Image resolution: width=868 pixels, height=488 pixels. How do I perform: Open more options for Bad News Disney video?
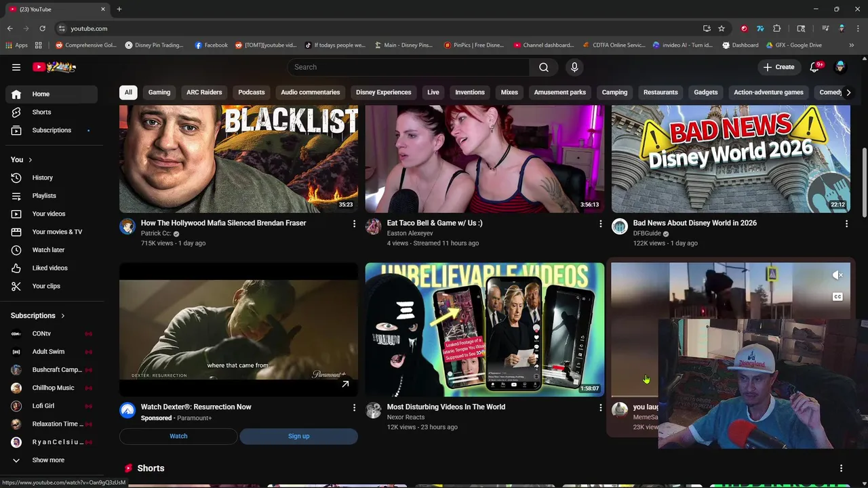click(846, 224)
